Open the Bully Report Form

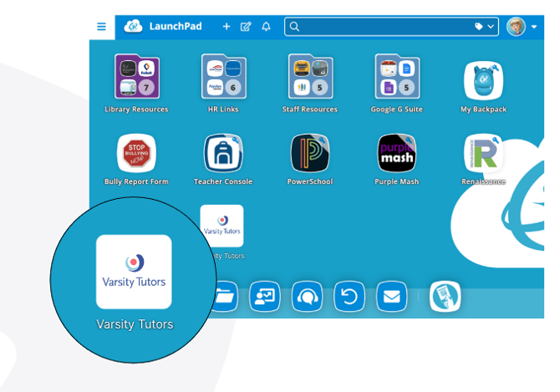click(136, 153)
